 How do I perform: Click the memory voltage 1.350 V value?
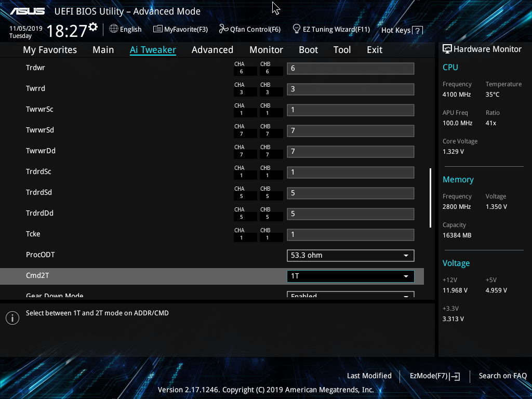coord(496,207)
